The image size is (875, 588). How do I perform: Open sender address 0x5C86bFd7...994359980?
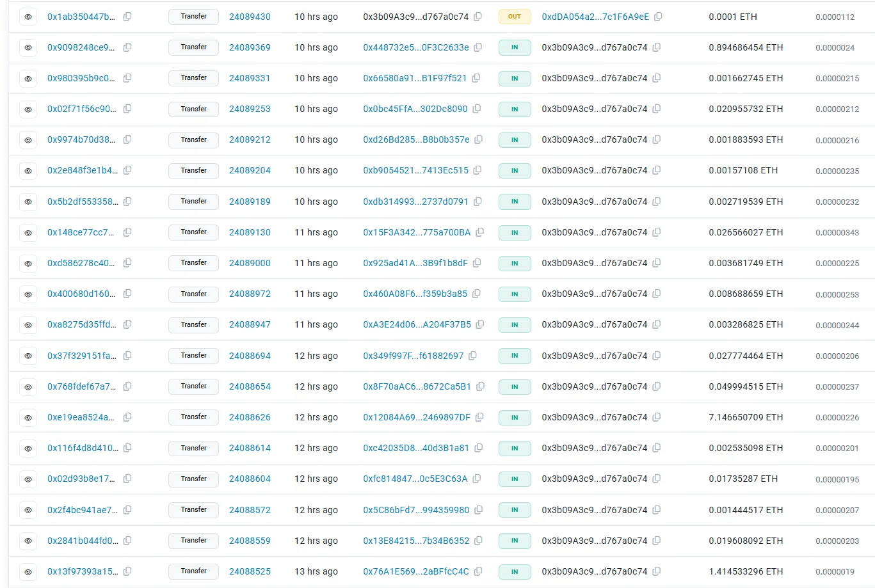(x=416, y=510)
